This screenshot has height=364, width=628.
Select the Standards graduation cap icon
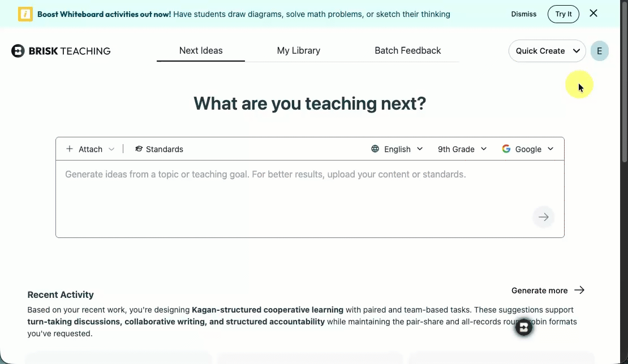139,149
